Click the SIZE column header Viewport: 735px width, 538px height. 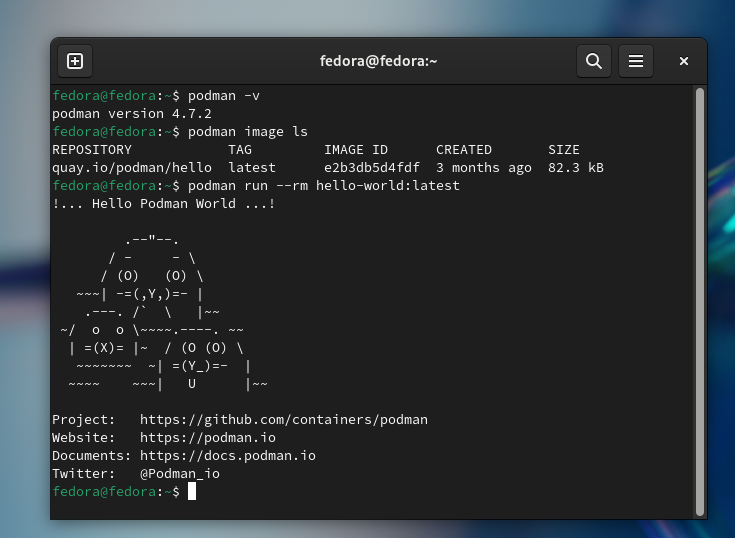[563, 150]
